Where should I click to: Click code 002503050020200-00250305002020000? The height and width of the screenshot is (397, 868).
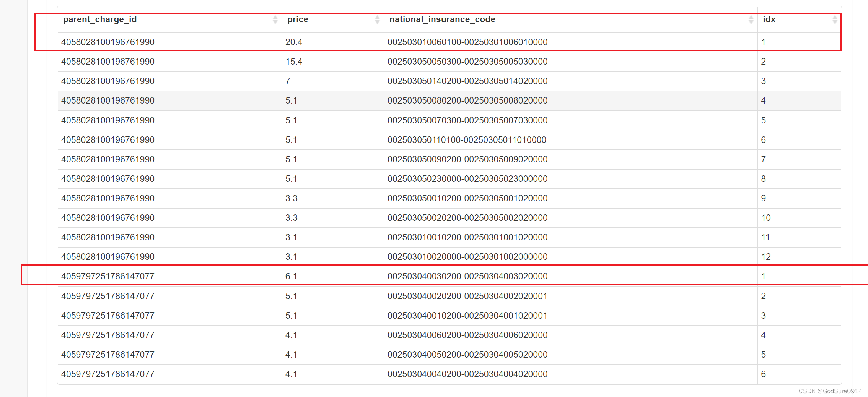click(x=467, y=218)
